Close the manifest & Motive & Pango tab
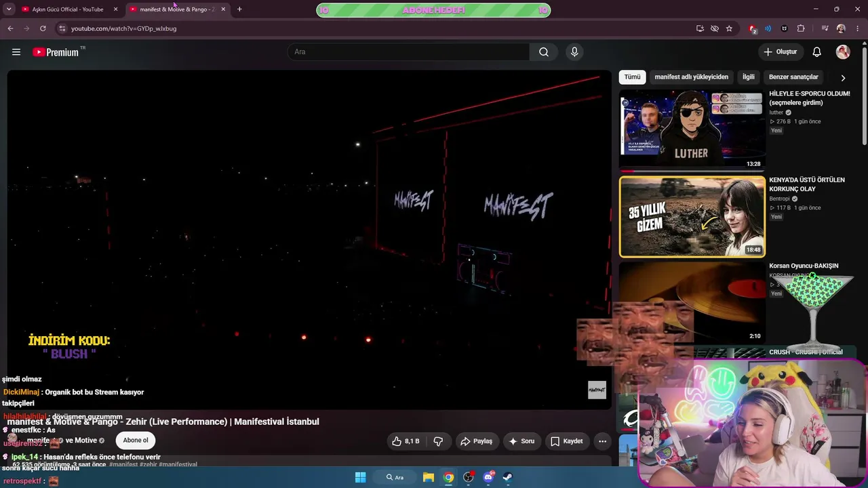868x488 pixels. click(223, 9)
